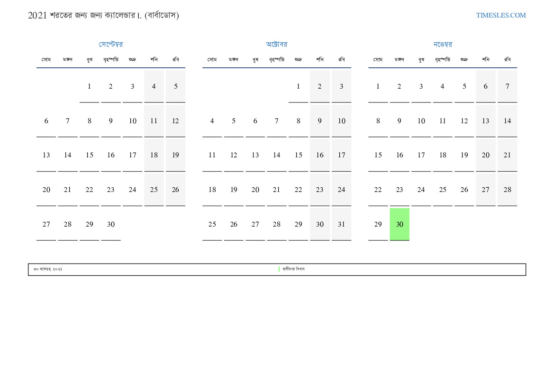
Task: Select September 30 date cell
Action: click(111, 224)
